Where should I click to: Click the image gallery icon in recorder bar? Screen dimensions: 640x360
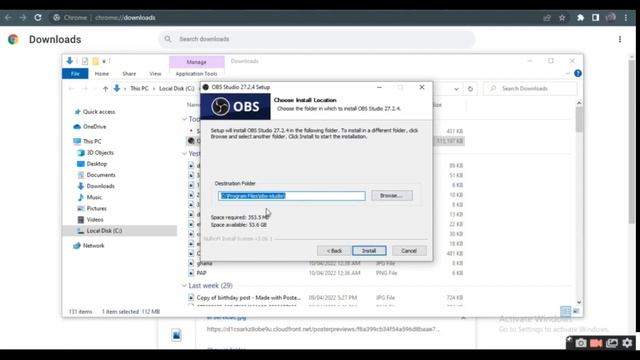611,343
